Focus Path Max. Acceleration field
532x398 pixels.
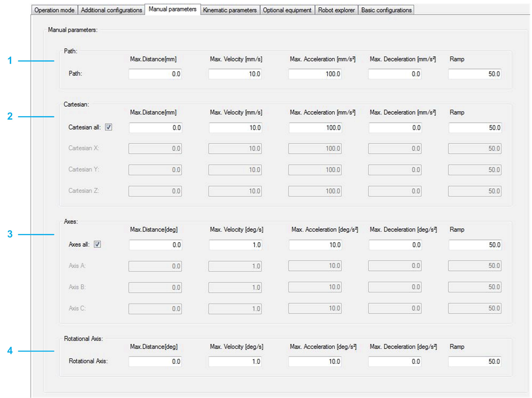click(315, 74)
